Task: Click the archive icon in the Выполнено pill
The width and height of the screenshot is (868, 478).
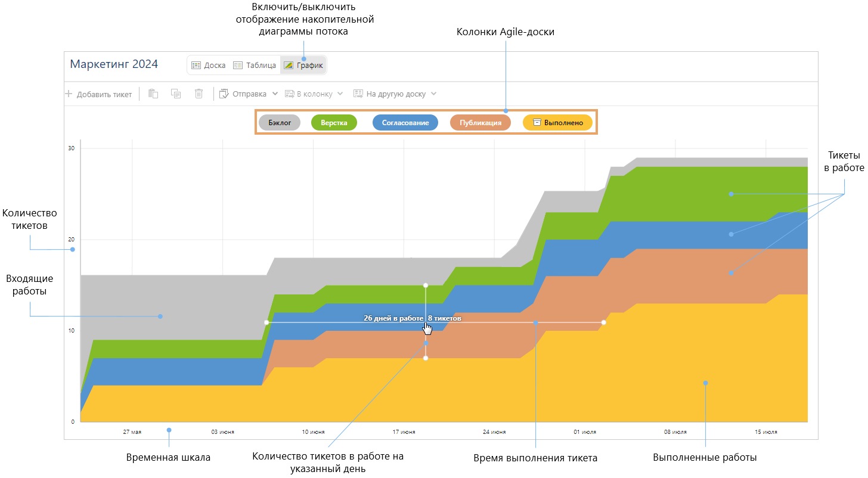Action: [537, 122]
